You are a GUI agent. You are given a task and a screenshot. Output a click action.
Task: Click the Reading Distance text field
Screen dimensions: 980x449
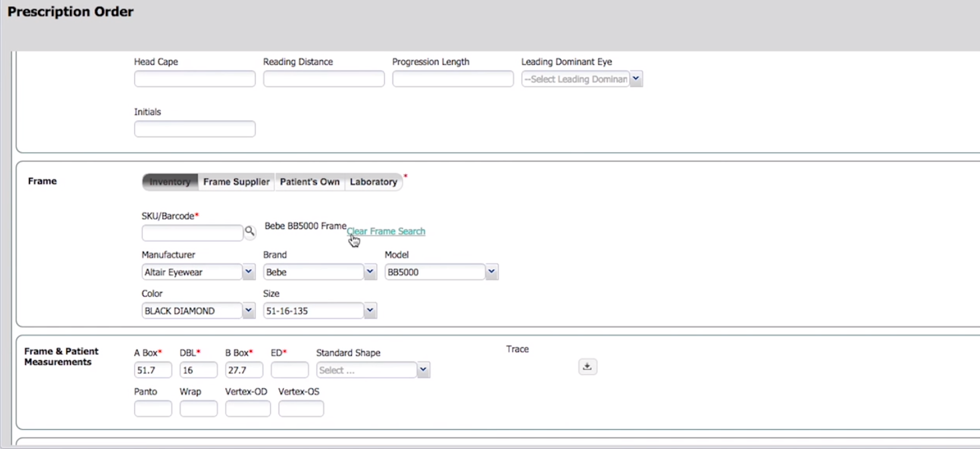click(323, 79)
